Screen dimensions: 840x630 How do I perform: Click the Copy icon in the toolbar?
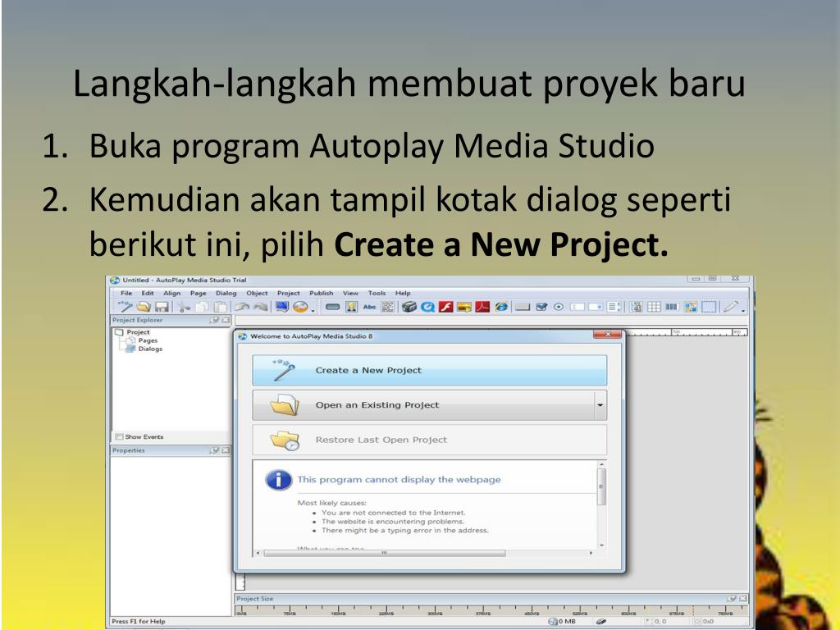(202, 307)
